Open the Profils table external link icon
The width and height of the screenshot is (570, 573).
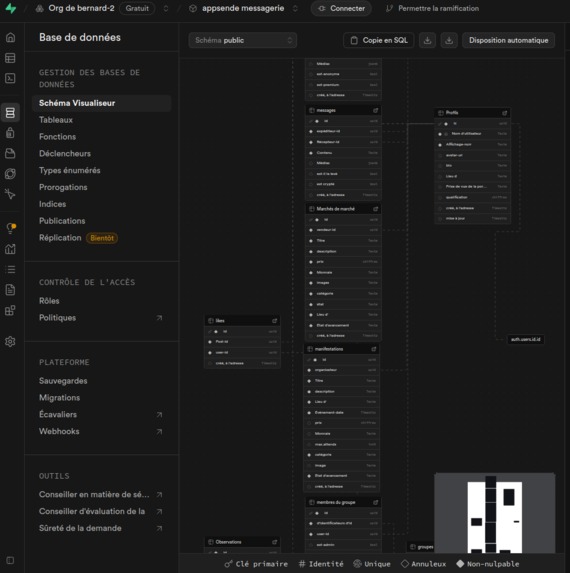(x=505, y=113)
